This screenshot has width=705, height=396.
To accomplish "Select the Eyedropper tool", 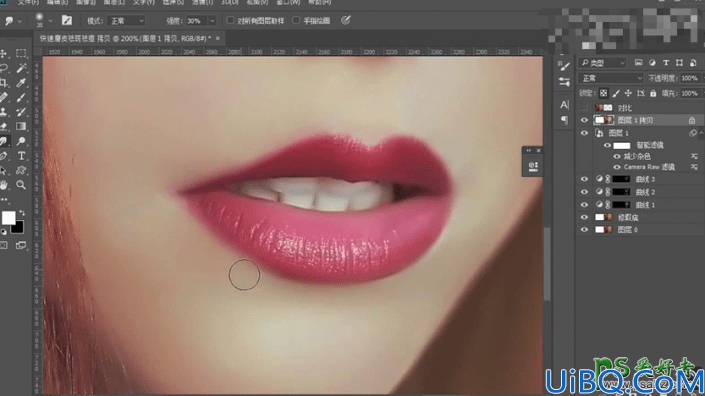I will [x=21, y=83].
